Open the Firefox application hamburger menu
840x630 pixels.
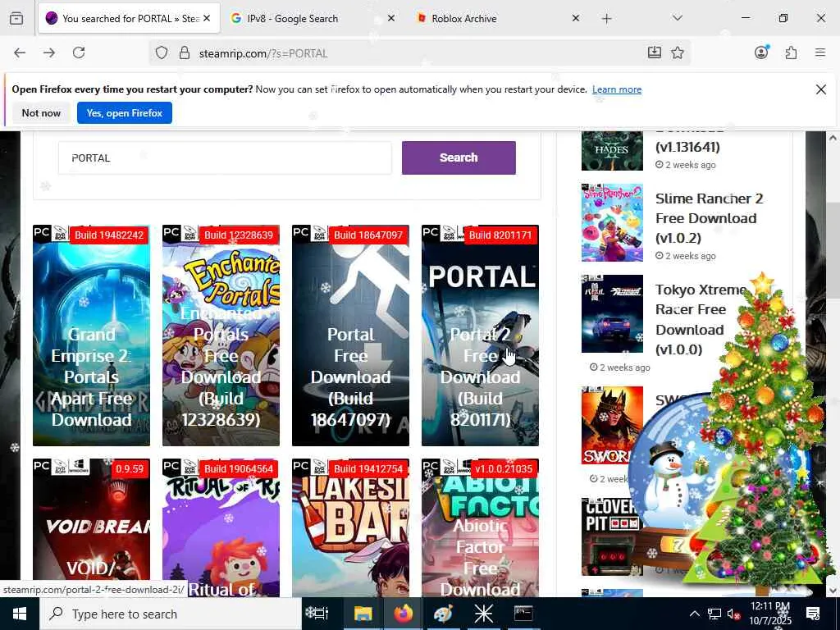point(820,52)
